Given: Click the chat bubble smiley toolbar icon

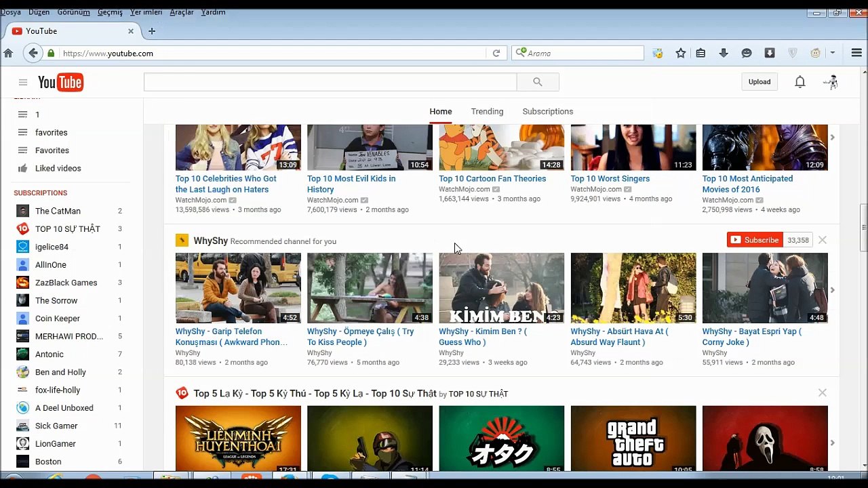Looking at the screenshot, I should (747, 53).
